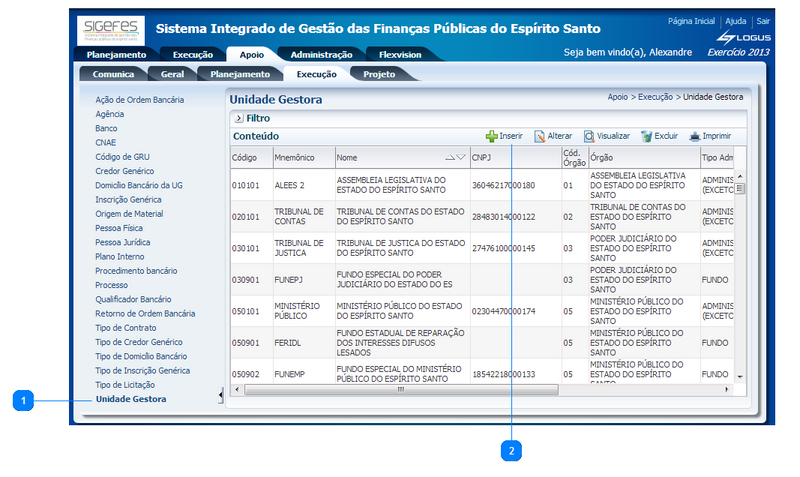This screenshot has width=800, height=477.
Task: Click the Excluir trash icon
Action: coord(647,136)
